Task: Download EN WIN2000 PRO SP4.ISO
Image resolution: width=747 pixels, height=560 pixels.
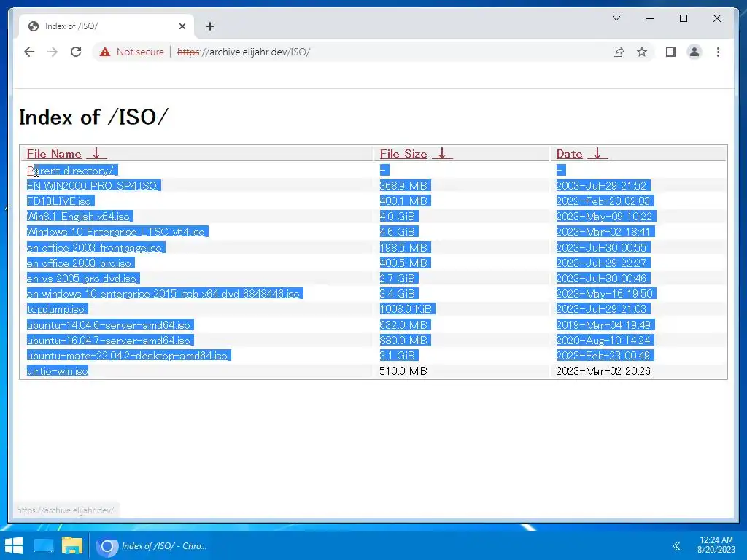Action: tap(92, 186)
